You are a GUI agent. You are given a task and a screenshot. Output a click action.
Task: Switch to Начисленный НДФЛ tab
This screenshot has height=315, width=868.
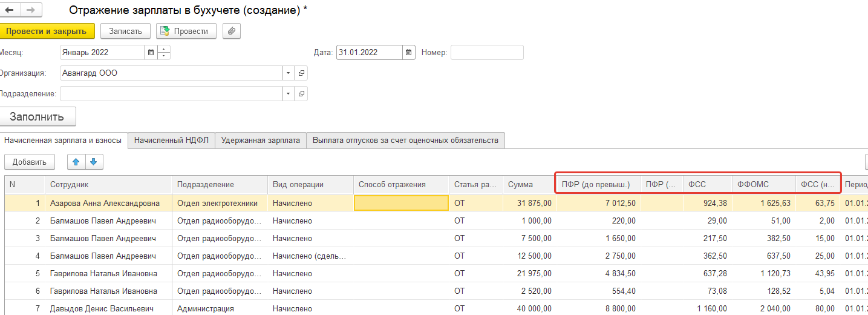click(x=171, y=140)
